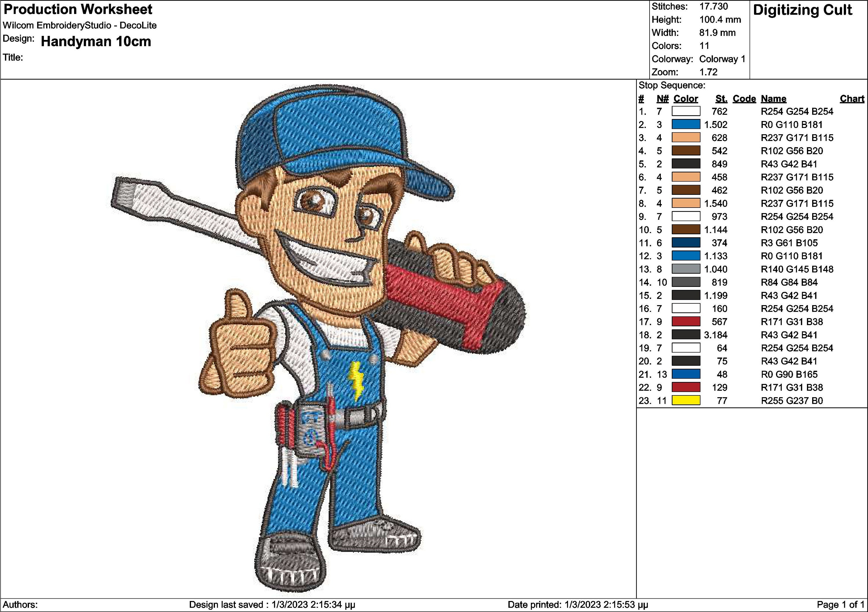Select the Handyman 10cm design name
The width and height of the screenshot is (868, 612).
click(x=96, y=42)
